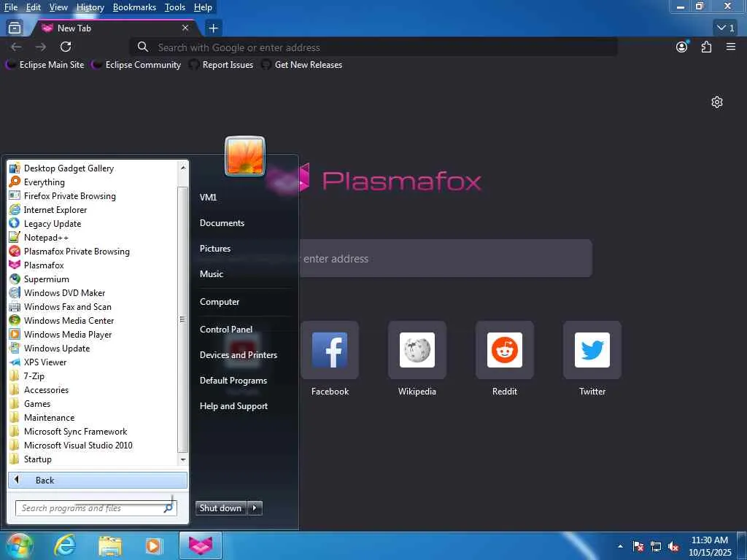Open the list all tabs dropdown

(726, 28)
